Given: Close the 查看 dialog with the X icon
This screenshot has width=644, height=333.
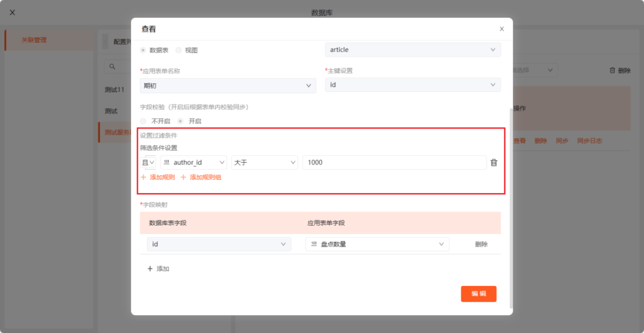Looking at the screenshot, I should (x=501, y=29).
